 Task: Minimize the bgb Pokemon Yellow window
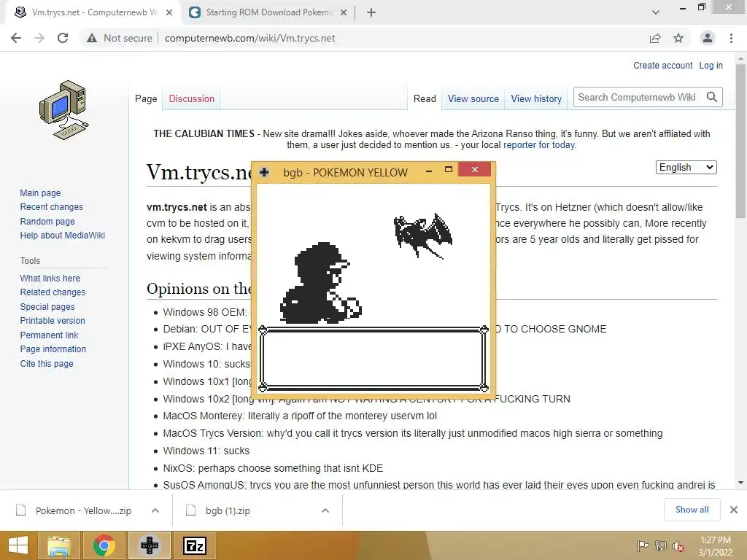coord(429,171)
